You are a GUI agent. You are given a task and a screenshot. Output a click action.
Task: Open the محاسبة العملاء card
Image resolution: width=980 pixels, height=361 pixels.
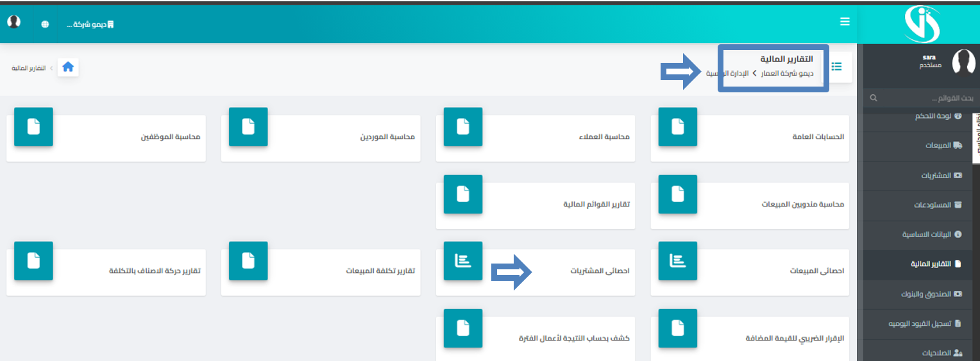click(x=536, y=138)
